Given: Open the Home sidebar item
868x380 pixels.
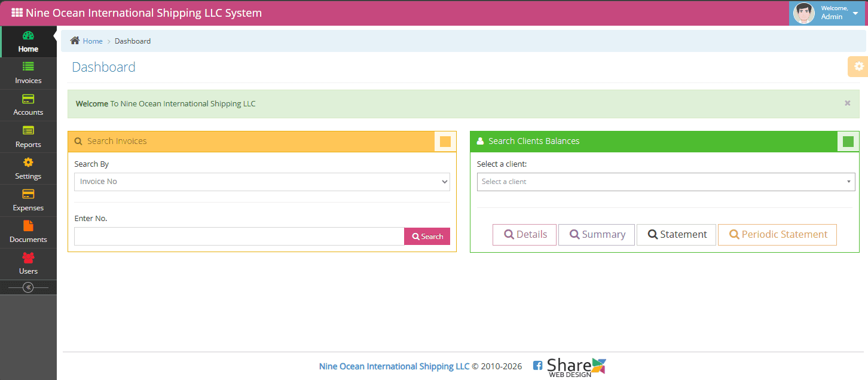Looking at the screenshot, I should (28, 42).
